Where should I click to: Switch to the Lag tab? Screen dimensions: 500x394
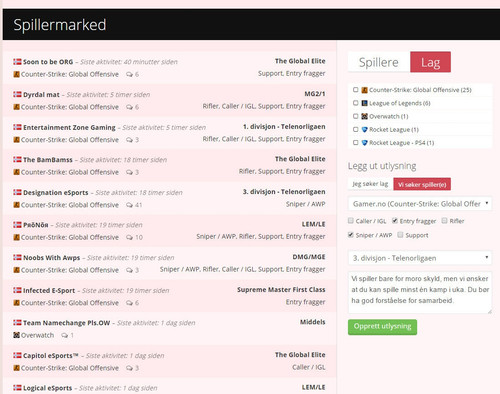click(430, 62)
